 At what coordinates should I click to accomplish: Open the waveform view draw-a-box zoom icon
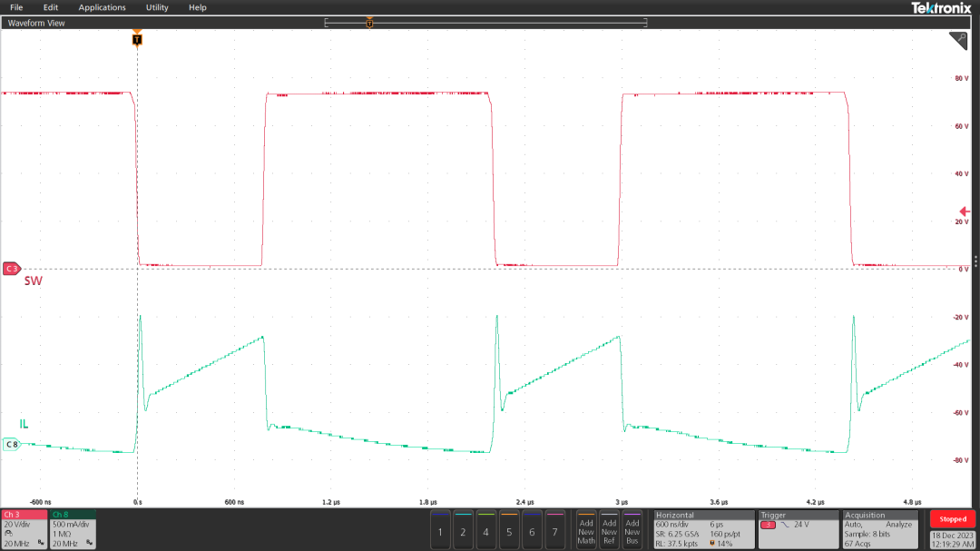958,41
